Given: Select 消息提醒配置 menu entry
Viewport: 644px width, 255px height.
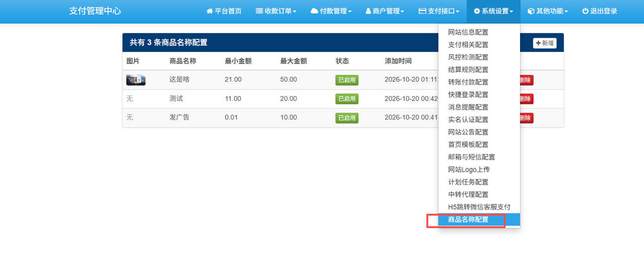Looking at the screenshot, I should point(479,107).
